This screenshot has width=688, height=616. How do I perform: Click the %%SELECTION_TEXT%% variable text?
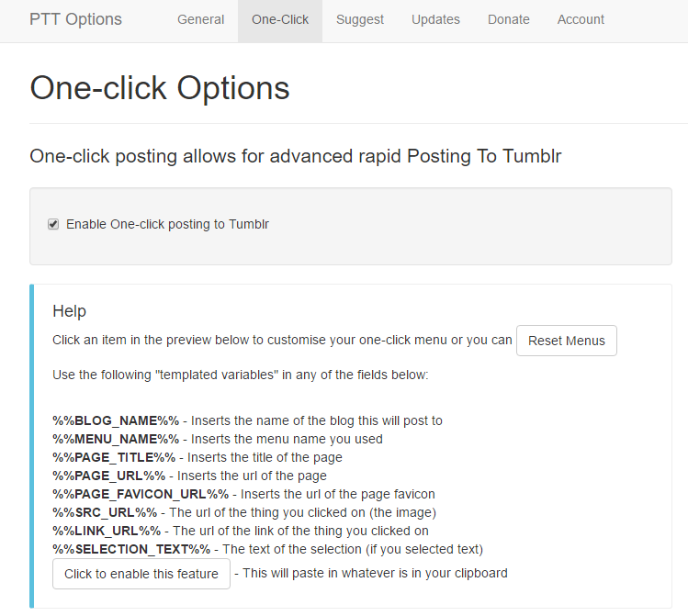[131, 549]
